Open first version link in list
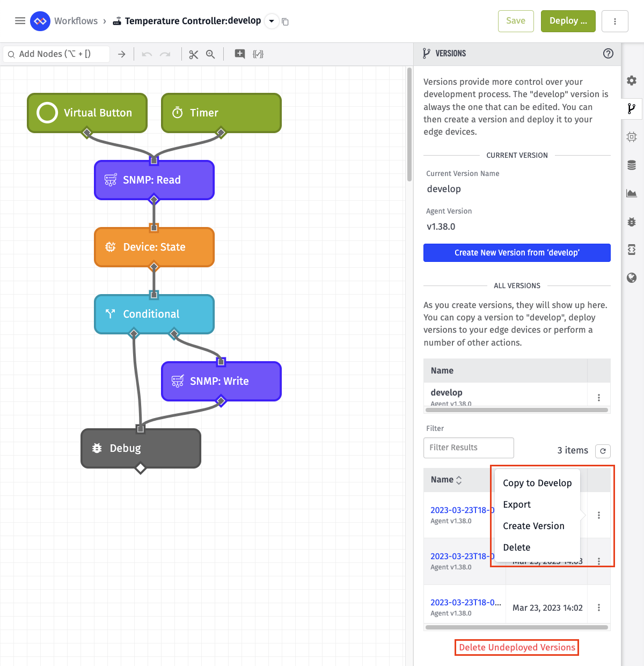Screen dimensions: 644x666 coord(462,510)
